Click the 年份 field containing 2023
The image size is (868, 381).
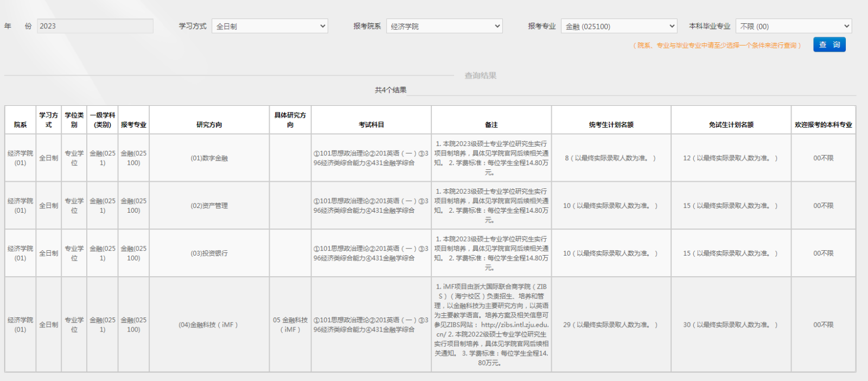(x=95, y=26)
